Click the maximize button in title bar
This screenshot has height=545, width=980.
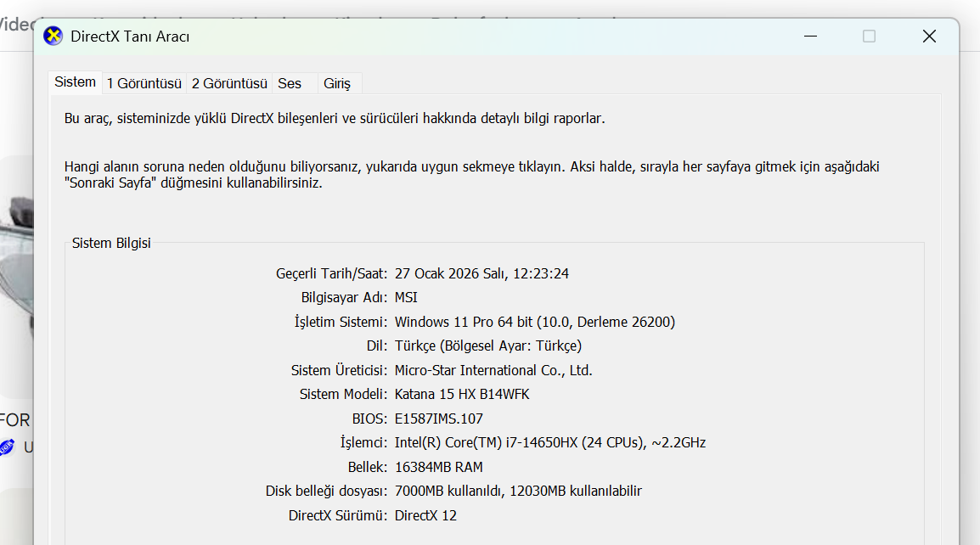869,37
